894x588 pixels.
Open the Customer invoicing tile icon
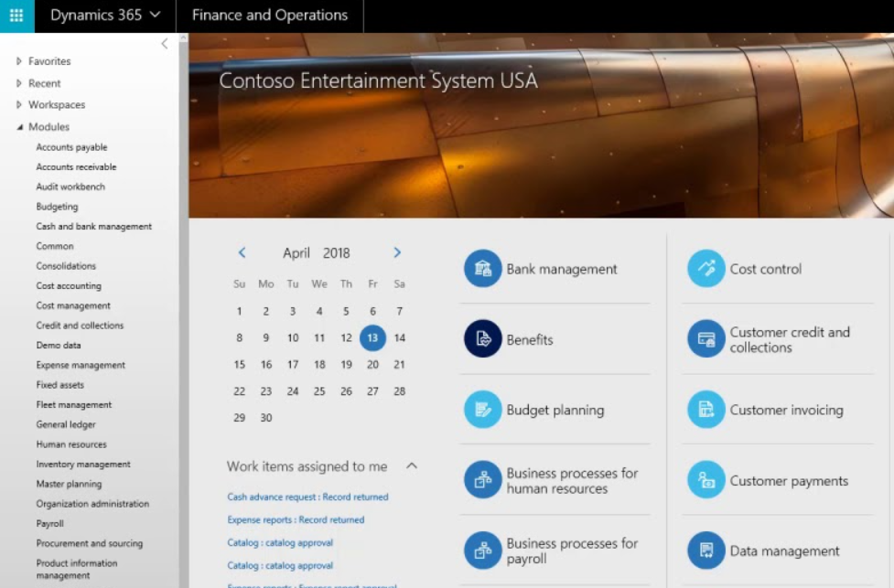pos(706,409)
